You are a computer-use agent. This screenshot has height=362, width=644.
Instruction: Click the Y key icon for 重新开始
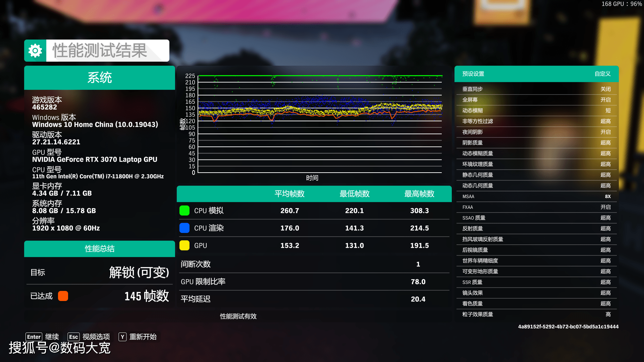tap(122, 337)
